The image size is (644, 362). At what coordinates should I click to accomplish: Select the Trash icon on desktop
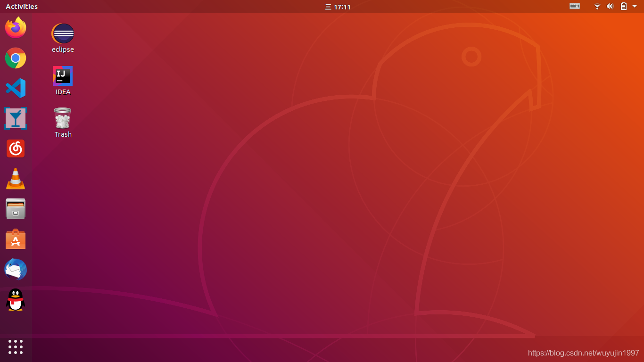(x=63, y=123)
